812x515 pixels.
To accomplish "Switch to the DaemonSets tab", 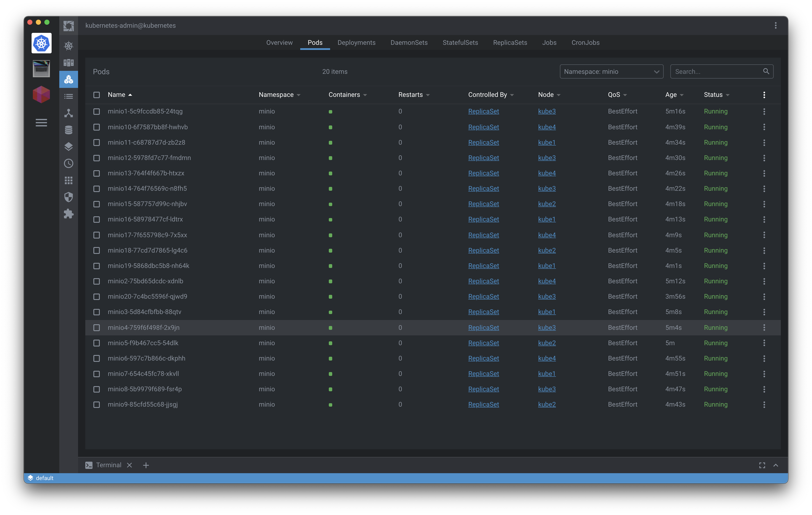I will pyautogui.click(x=409, y=42).
